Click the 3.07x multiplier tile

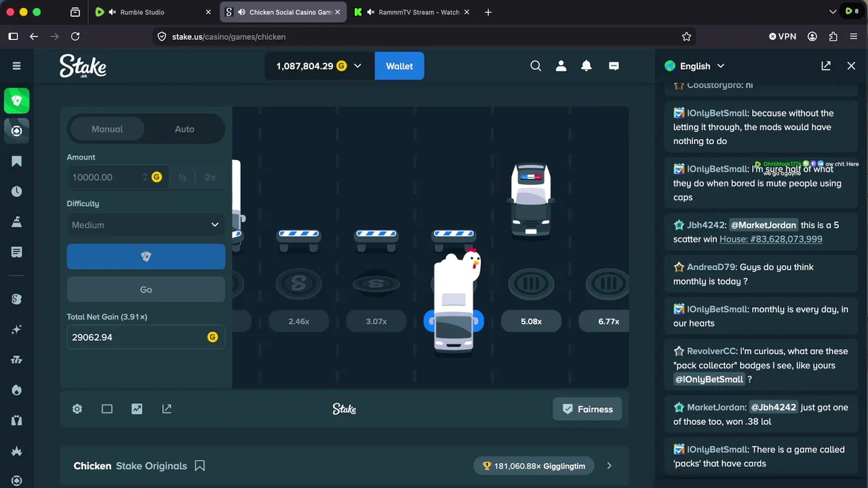click(376, 321)
